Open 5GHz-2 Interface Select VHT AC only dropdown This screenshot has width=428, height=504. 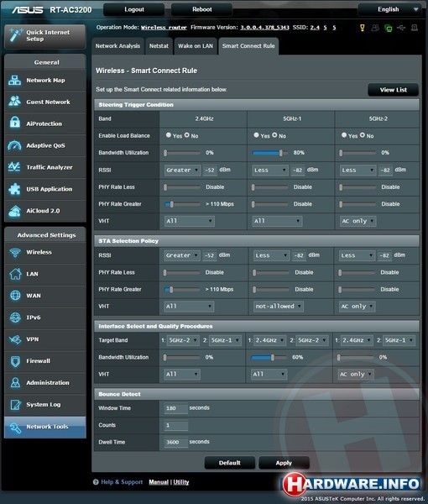point(356,375)
